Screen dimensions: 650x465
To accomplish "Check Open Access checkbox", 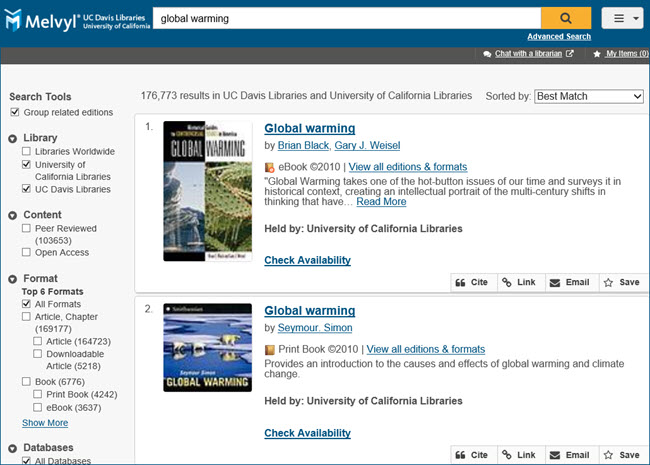I will point(26,252).
